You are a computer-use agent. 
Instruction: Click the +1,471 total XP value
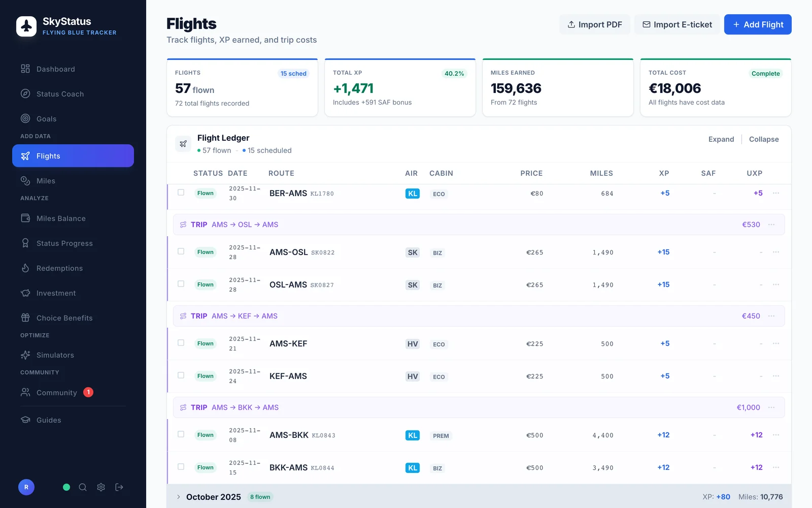[353, 88]
